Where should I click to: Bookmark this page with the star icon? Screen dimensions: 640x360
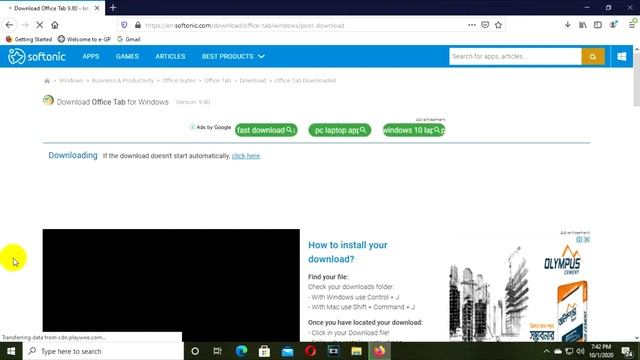tap(498, 25)
